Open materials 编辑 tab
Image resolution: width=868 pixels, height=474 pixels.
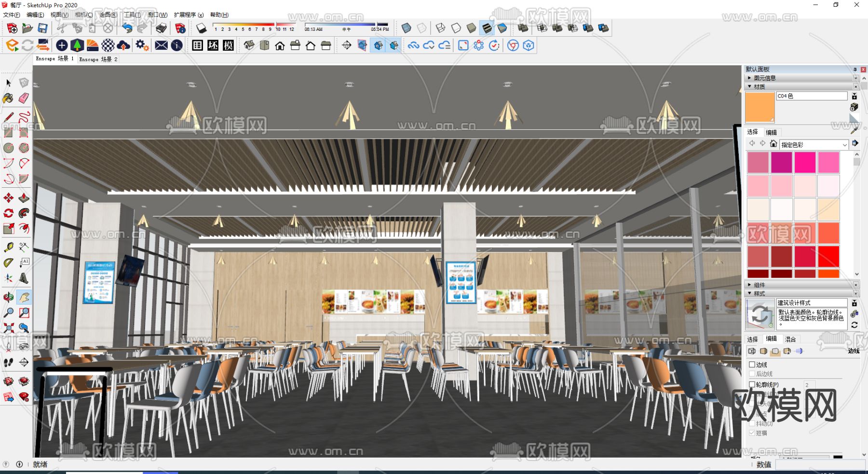pos(772,132)
